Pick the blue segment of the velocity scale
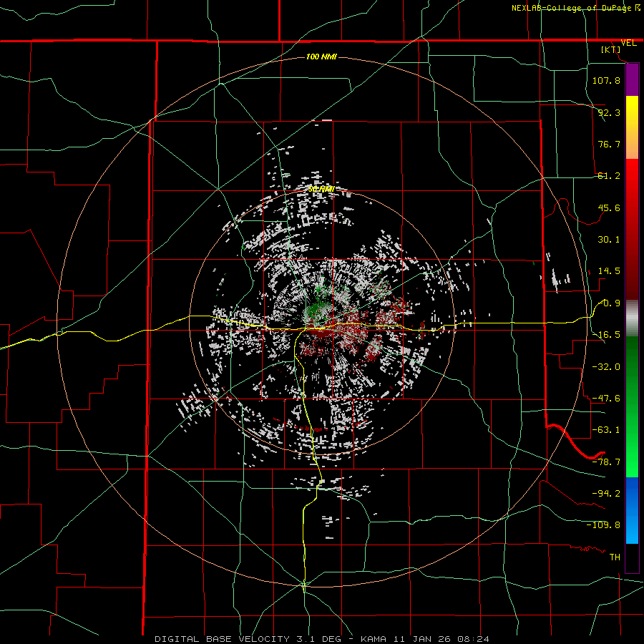Viewport: 644px width, 644px height. (x=632, y=509)
